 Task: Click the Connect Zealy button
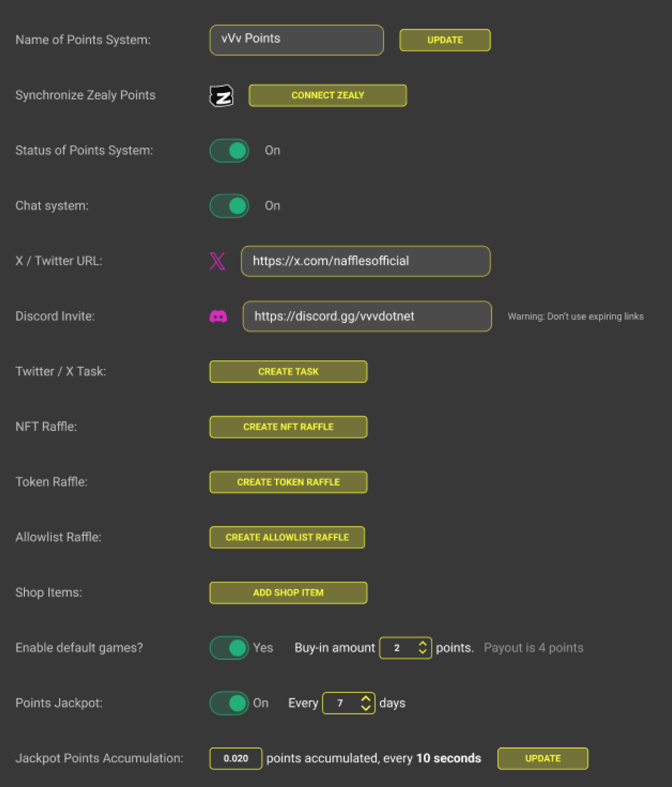327,95
